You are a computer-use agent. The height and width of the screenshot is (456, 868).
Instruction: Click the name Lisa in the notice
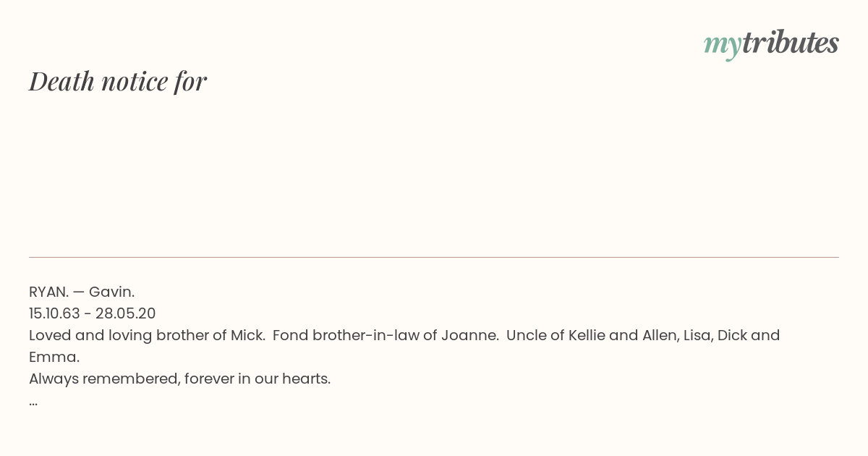coord(700,335)
